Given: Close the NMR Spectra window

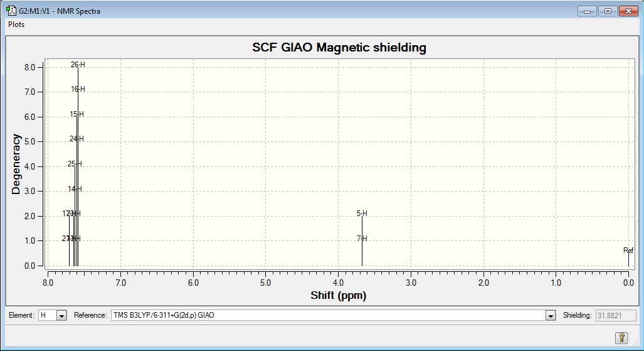Looking at the screenshot, I should (x=628, y=11).
